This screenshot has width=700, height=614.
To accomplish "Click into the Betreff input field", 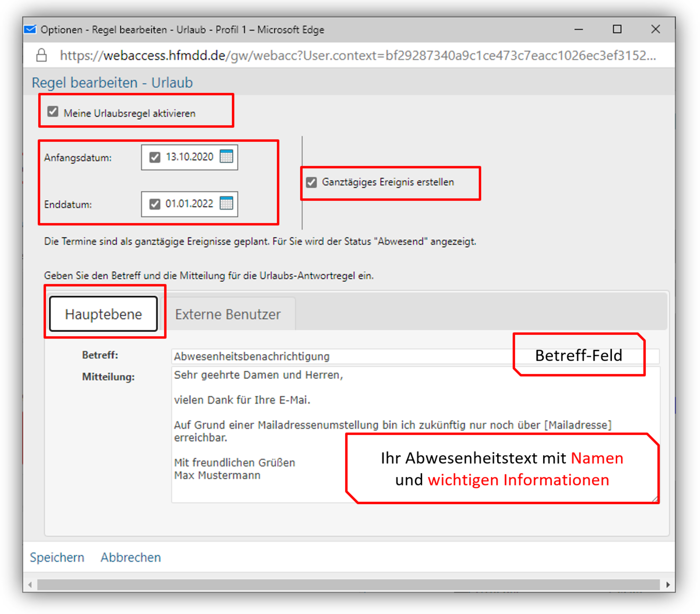I will pos(415,356).
